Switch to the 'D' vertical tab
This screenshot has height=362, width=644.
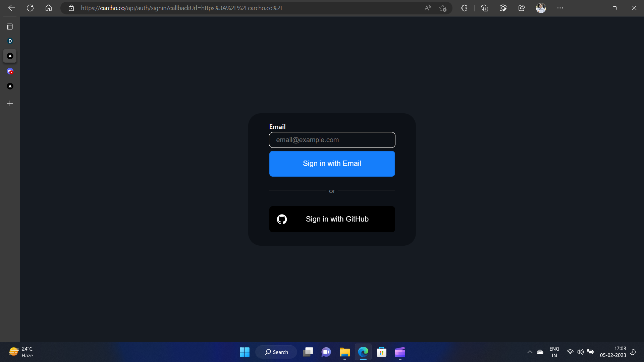tap(10, 41)
